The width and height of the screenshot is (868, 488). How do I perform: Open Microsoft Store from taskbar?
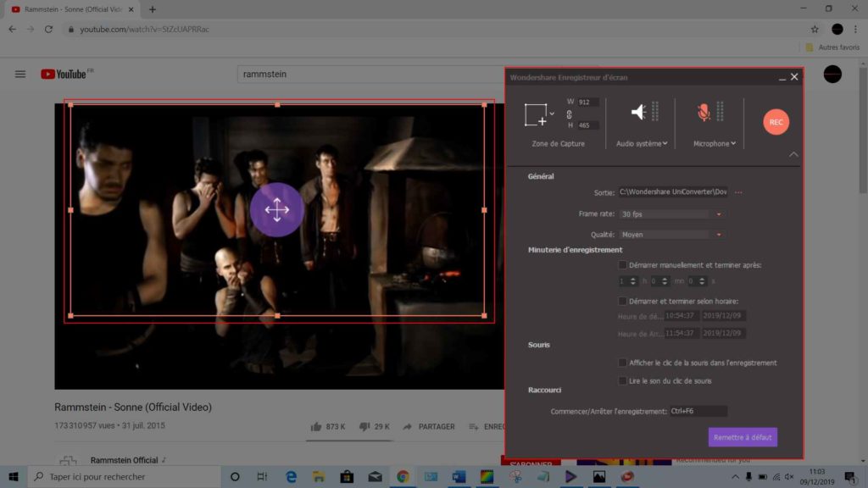click(347, 476)
